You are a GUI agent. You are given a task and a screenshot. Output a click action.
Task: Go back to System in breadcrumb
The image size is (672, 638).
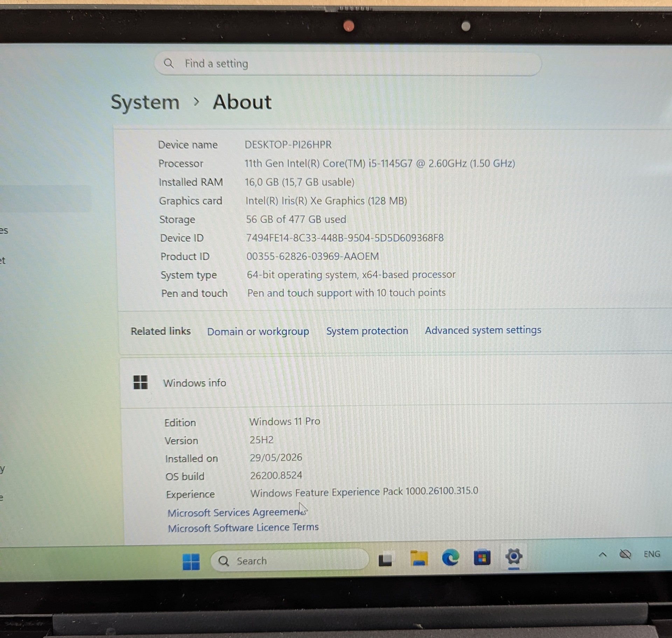pos(145,102)
